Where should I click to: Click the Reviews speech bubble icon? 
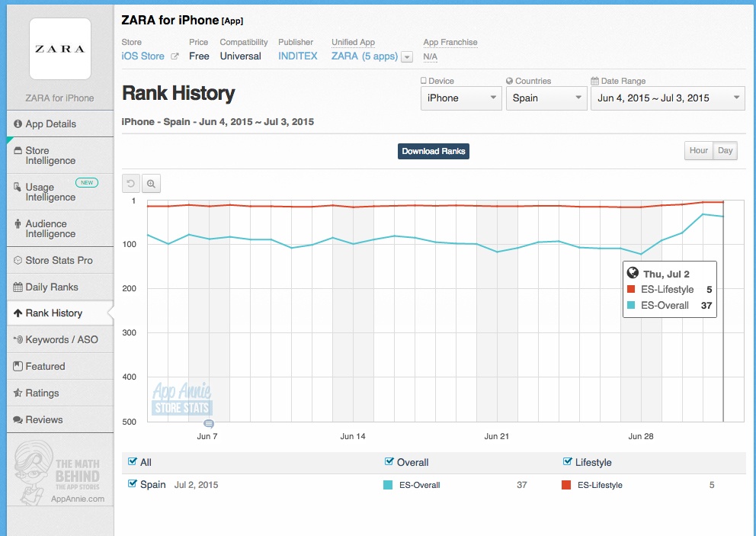pyautogui.click(x=18, y=420)
